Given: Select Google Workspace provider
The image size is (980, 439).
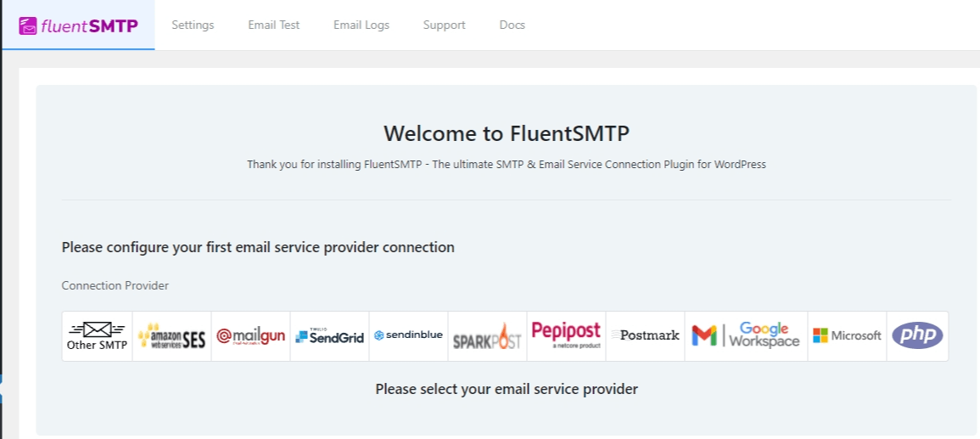Looking at the screenshot, I should [x=747, y=336].
